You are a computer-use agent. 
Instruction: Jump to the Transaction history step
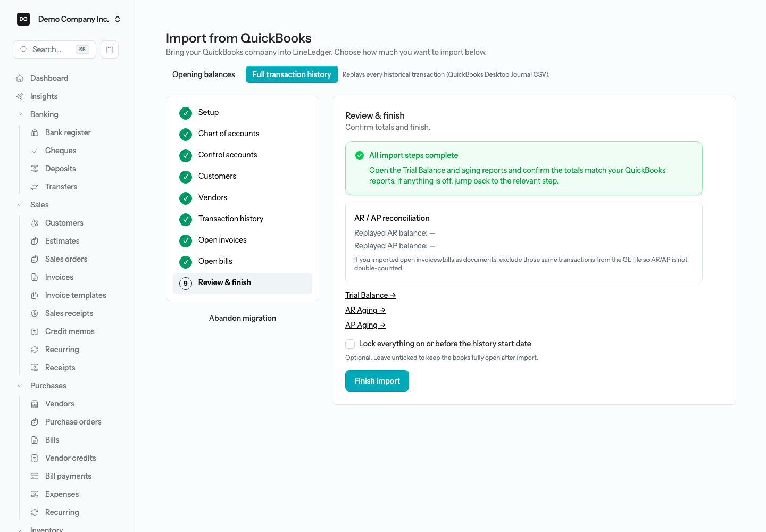pos(243,219)
